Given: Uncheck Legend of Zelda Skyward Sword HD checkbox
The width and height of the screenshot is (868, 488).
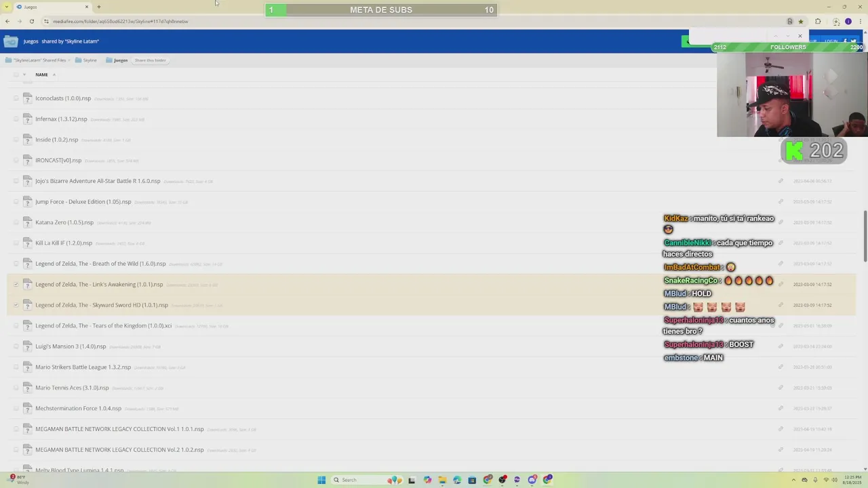Looking at the screenshot, I should click(x=16, y=305).
